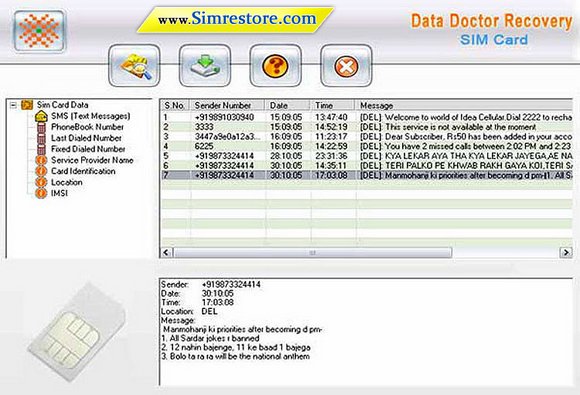
Task: Click the Fixed Dialed Number tree icon
Action: pyautogui.click(x=41, y=149)
